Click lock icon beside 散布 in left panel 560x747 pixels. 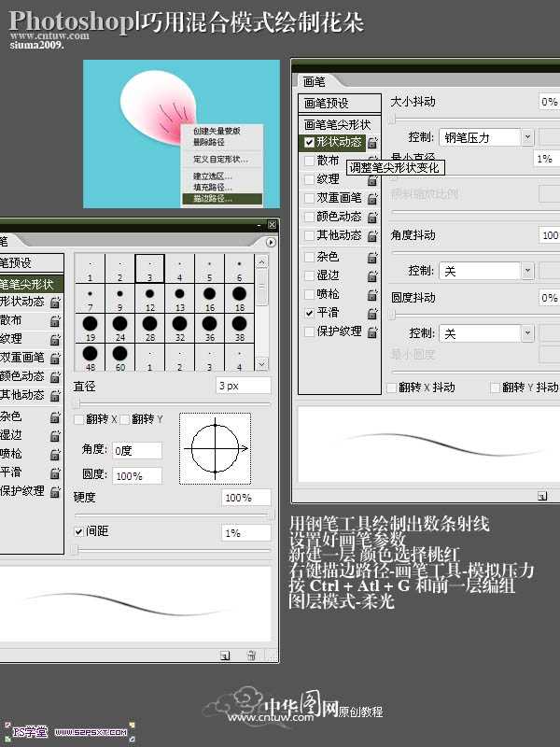click(x=55, y=321)
